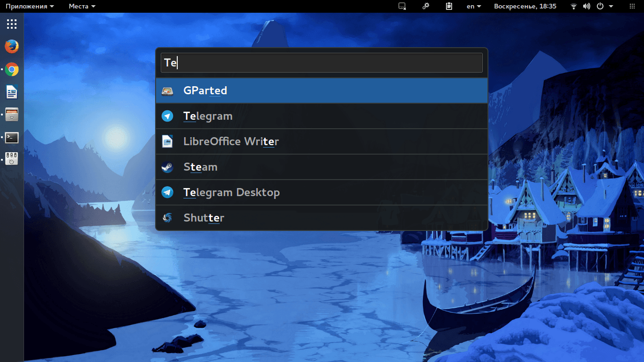Open the Terminal from the dock
Viewport: 644px width, 362px height.
pyautogui.click(x=12, y=138)
